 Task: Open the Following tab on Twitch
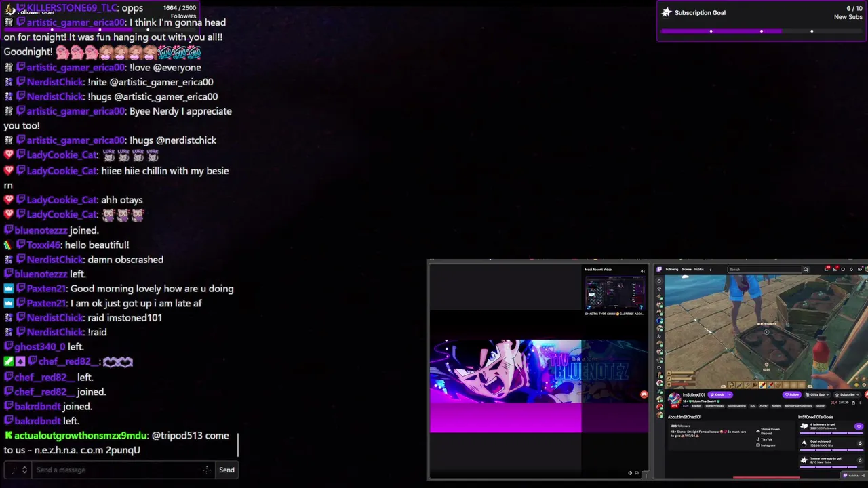[x=672, y=269]
